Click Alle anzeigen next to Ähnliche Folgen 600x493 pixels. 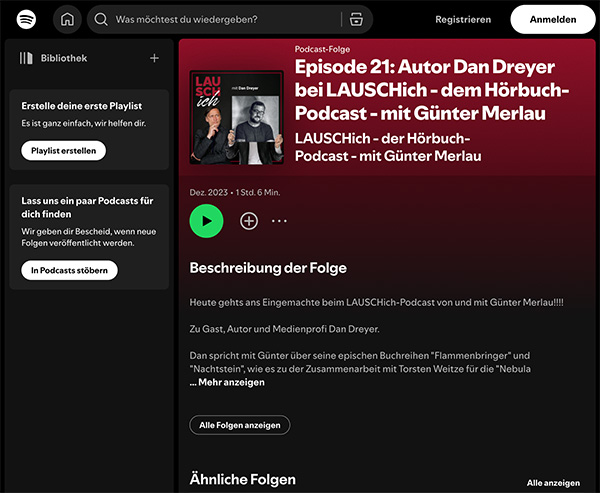tap(553, 483)
